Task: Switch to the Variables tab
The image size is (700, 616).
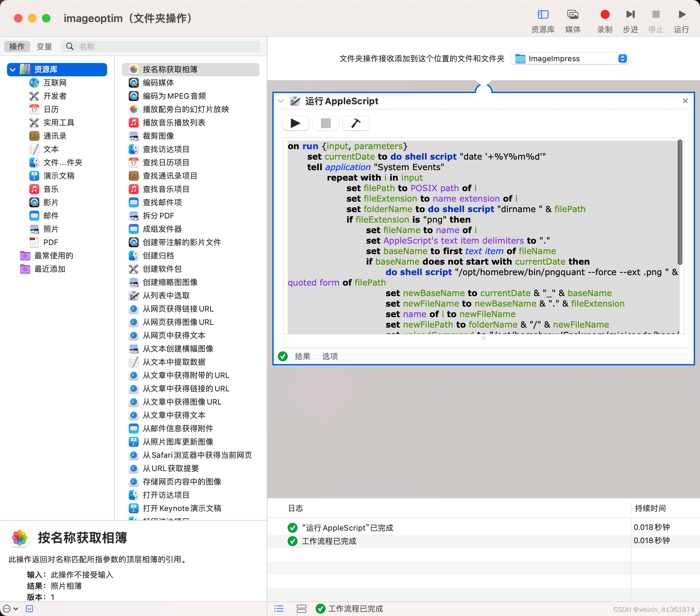Action: 44,47
